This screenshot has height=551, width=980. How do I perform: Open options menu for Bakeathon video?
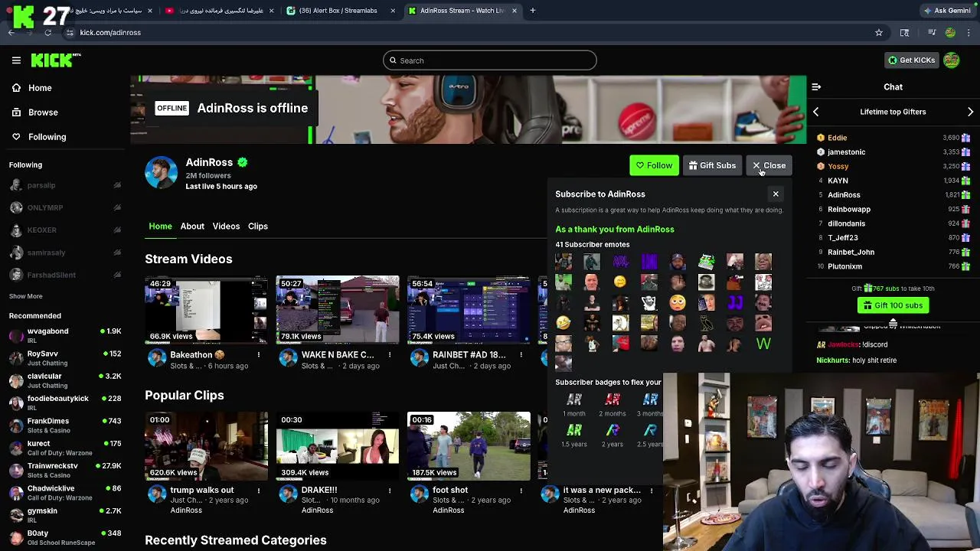click(259, 355)
